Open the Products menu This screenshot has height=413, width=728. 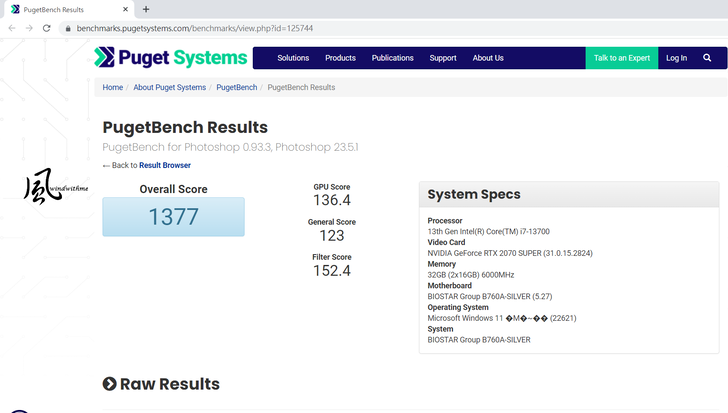340,58
